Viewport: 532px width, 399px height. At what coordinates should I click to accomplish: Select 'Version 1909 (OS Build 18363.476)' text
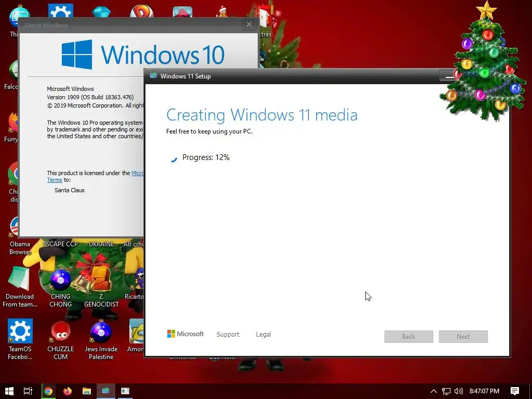(x=90, y=97)
